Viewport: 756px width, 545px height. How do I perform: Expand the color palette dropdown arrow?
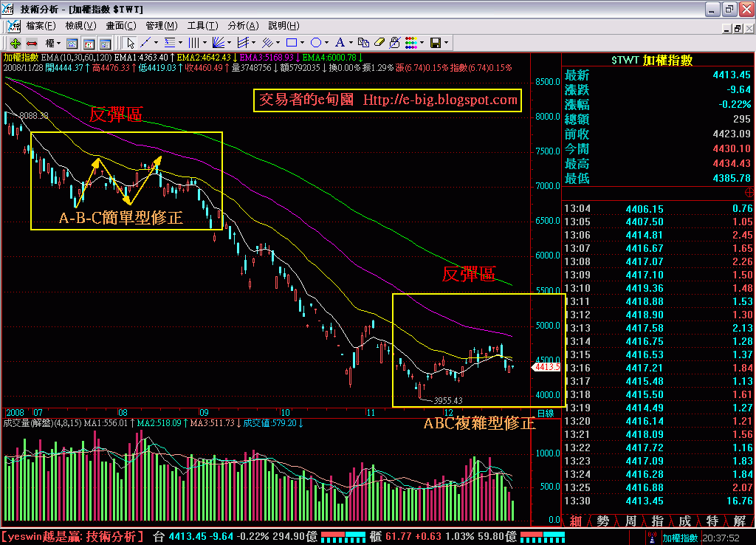(x=422, y=43)
